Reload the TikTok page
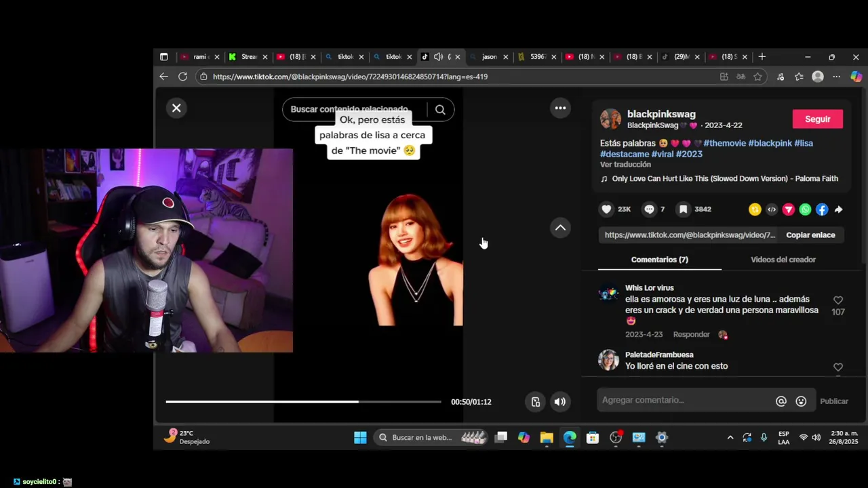868x488 pixels. pyautogui.click(x=182, y=77)
